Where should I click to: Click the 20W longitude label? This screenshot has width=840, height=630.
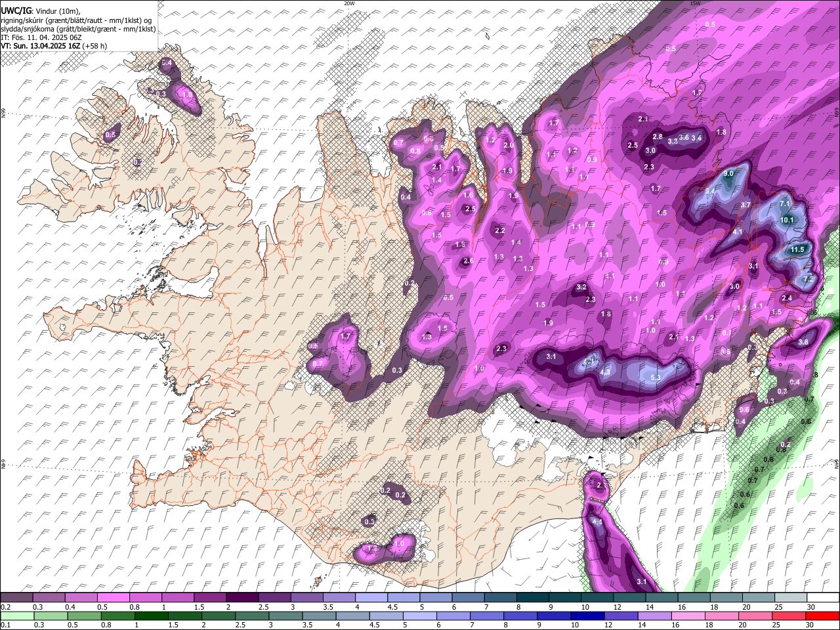point(349,3)
